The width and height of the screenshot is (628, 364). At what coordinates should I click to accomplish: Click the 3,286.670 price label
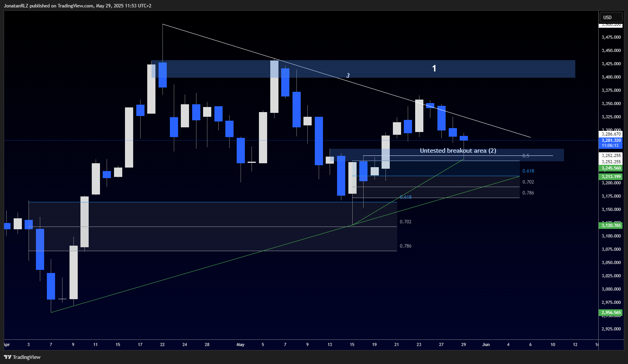pos(611,134)
